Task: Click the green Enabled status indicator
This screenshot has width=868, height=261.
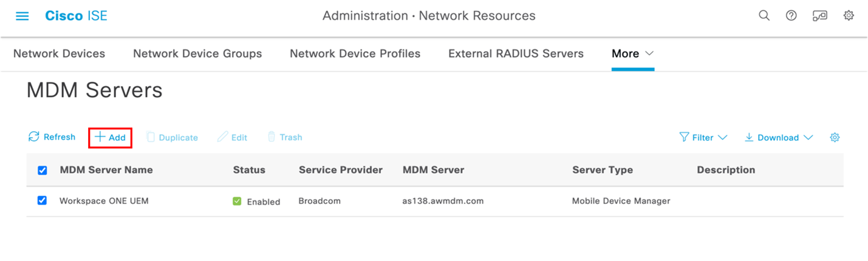Action: [x=237, y=201]
